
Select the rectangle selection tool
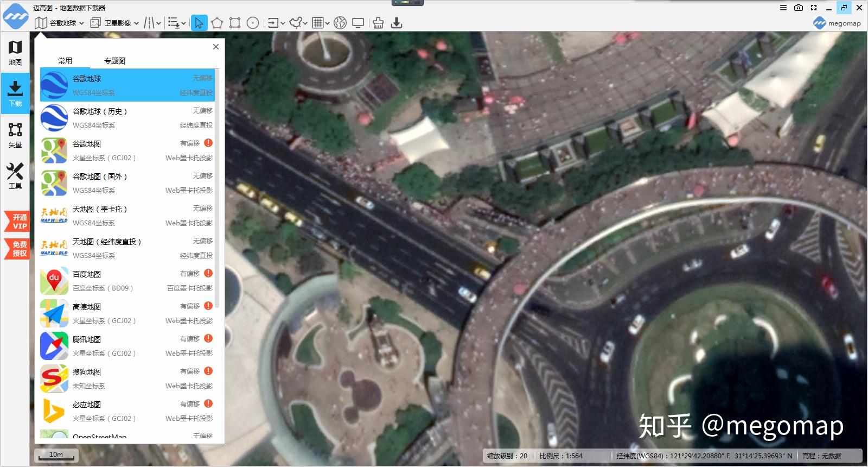pyautogui.click(x=235, y=23)
